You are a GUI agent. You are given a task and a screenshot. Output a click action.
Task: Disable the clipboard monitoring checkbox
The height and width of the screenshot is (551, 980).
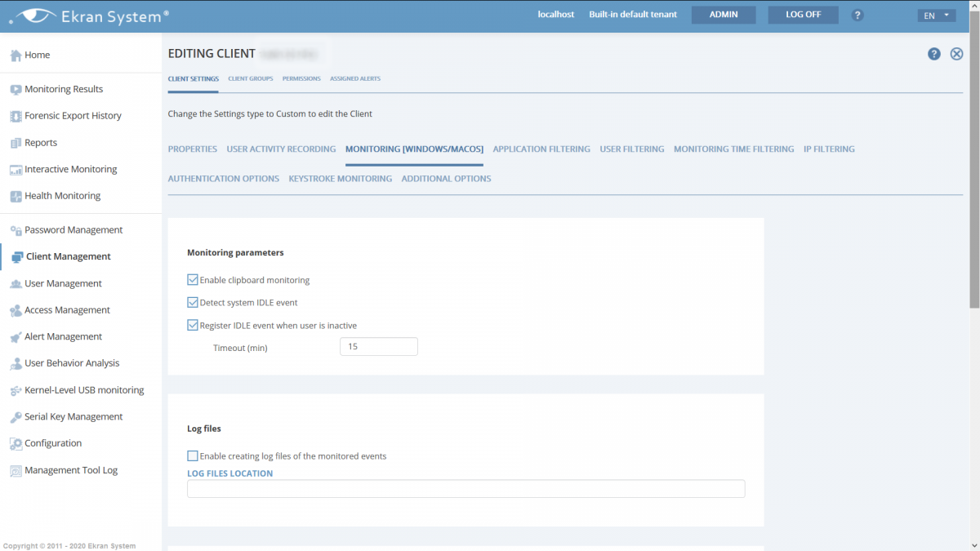pos(193,280)
